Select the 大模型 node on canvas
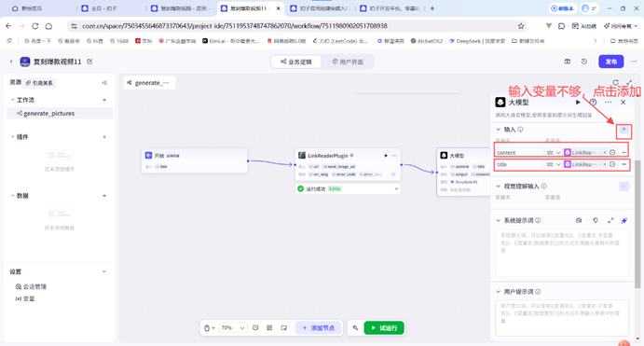Screen dimensions: 644x346 [x=463, y=173]
